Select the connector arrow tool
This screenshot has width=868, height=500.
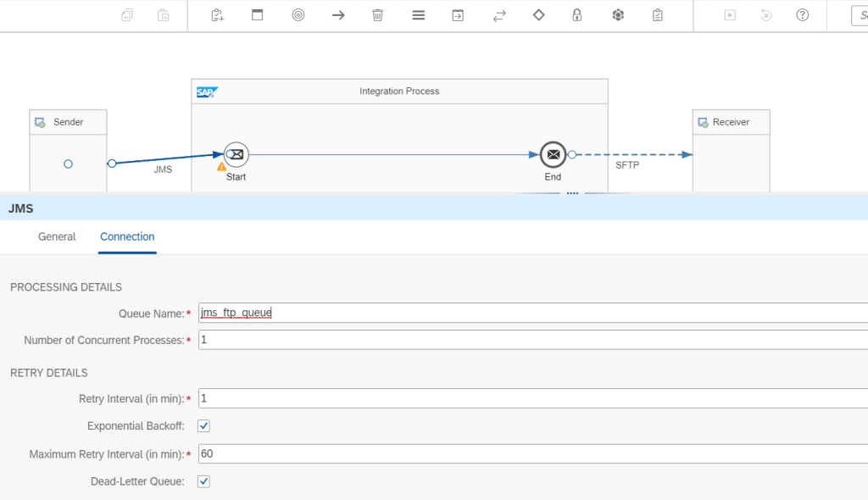338,15
